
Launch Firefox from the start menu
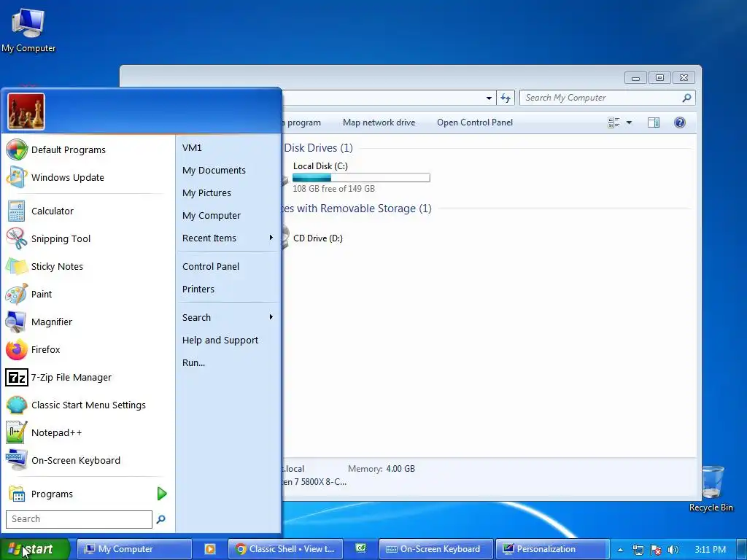click(x=88, y=349)
